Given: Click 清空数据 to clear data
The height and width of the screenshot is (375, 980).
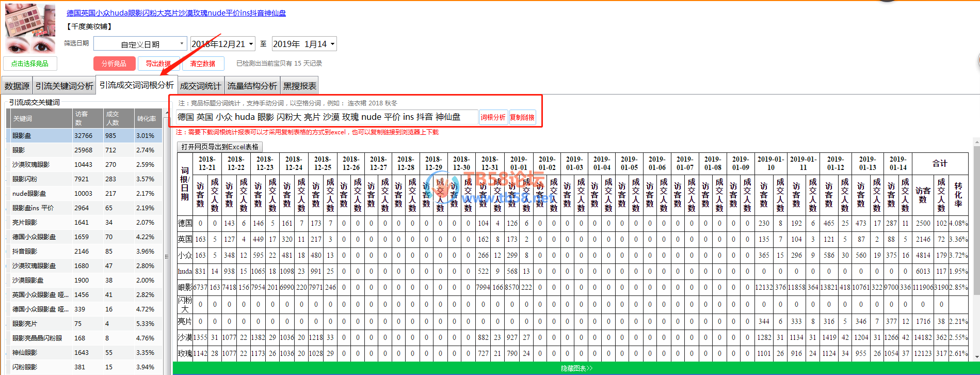Looking at the screenshot, I should tap(203, 64).
